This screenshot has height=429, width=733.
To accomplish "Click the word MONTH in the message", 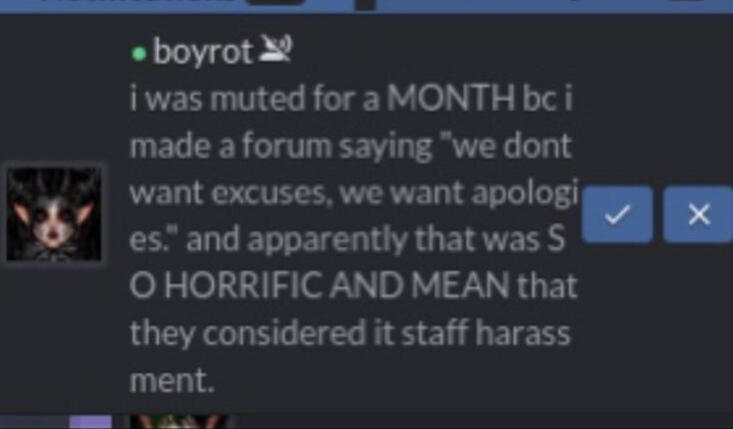I will pos(451,99).
